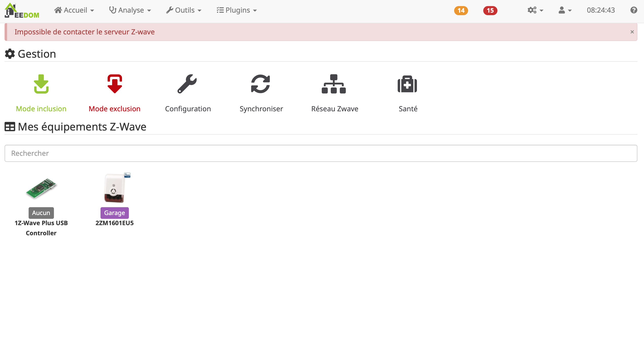
Task: Open the Plugins menu
Action: (237, 10)
